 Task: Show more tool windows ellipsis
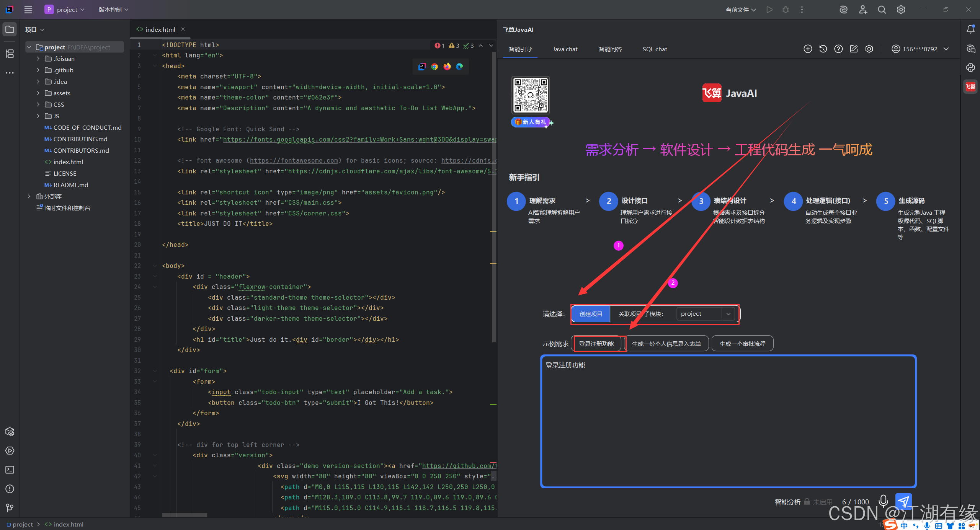(10, 73)
